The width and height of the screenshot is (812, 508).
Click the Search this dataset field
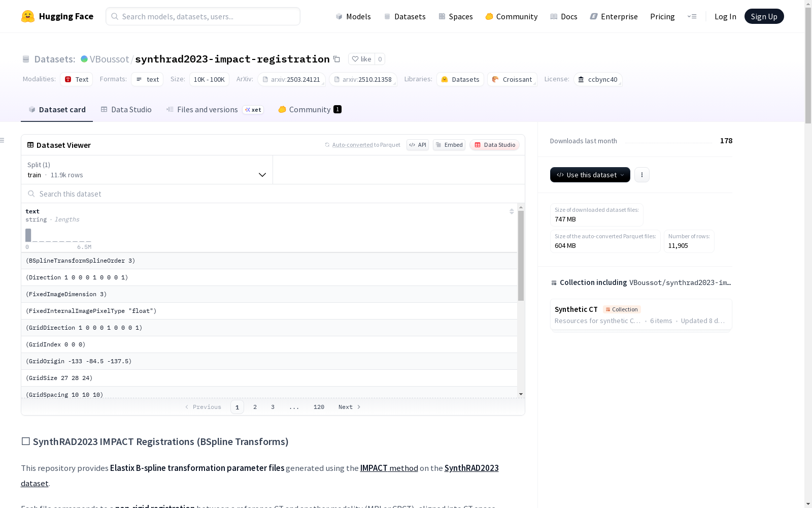pyautogui.click(x=273, y=194)
